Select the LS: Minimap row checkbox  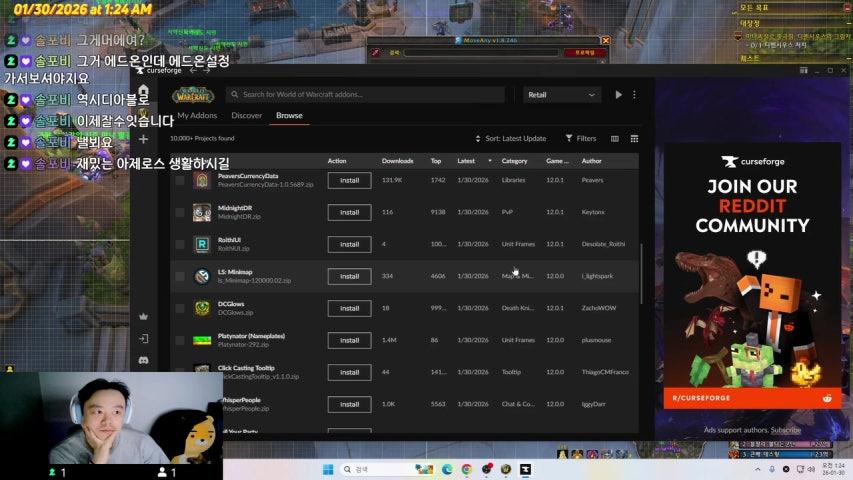point(180,276)
